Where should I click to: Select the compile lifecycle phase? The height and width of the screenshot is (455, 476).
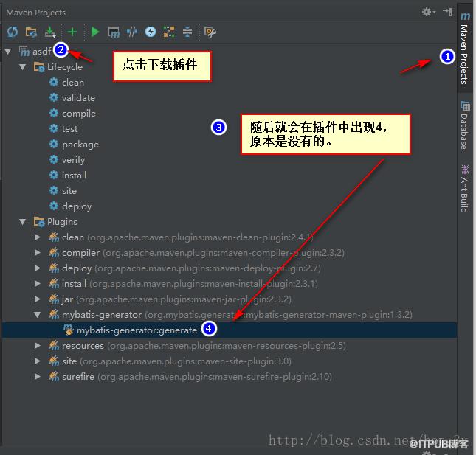click(x=79, y=114)
